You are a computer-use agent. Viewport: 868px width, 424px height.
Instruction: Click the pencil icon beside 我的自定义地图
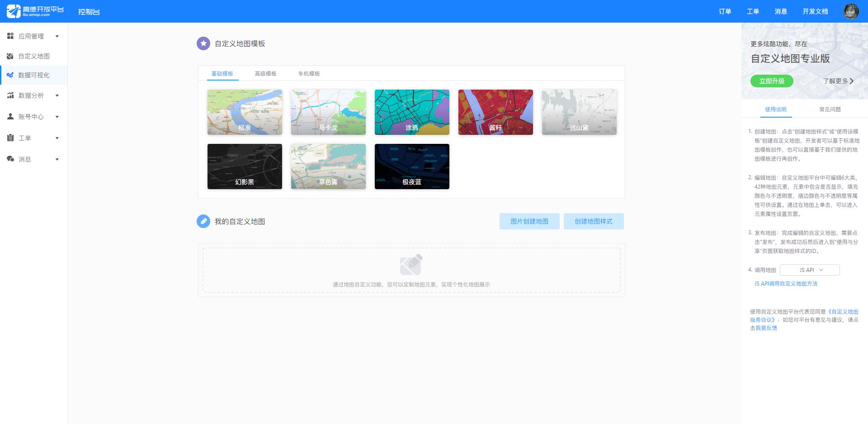coord(203,221)
